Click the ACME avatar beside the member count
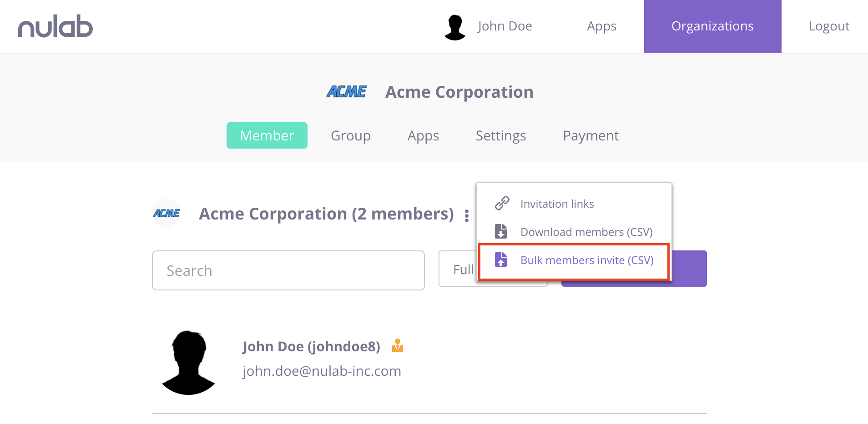 (x=167, y=213)
